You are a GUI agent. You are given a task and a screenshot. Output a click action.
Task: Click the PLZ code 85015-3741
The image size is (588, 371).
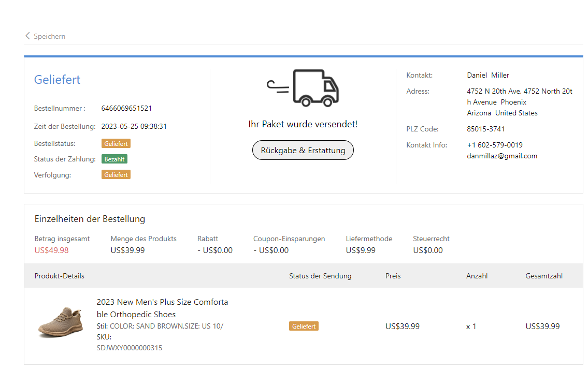click(x=485, y=129)
